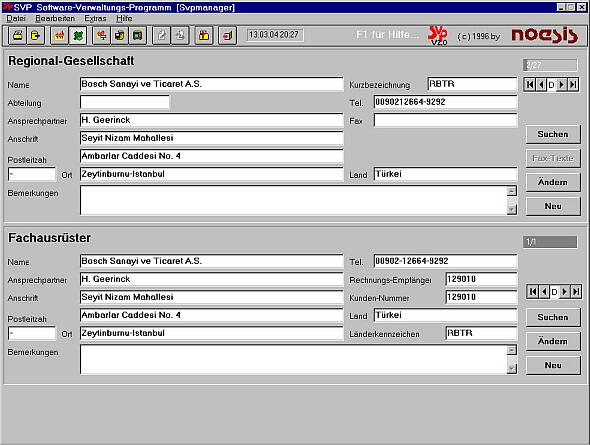
Task: Click the red exit door toolbar icon
Action: point(227,36)
